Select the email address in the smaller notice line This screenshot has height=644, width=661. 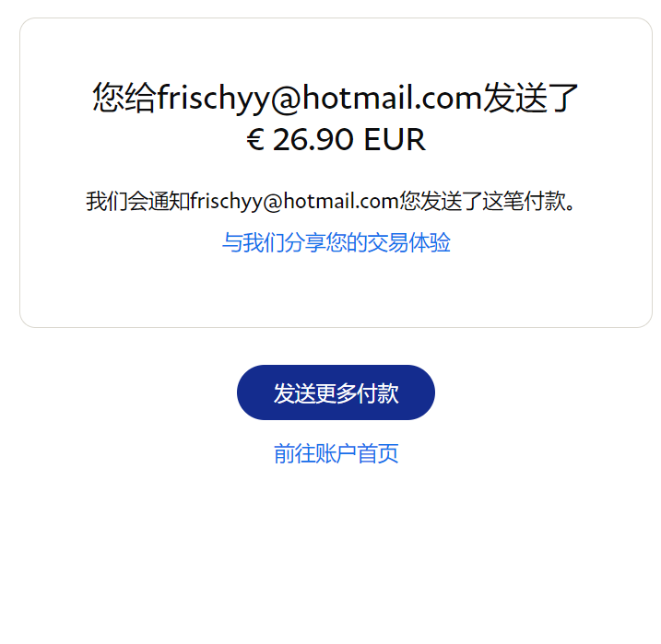click(295, 202)
